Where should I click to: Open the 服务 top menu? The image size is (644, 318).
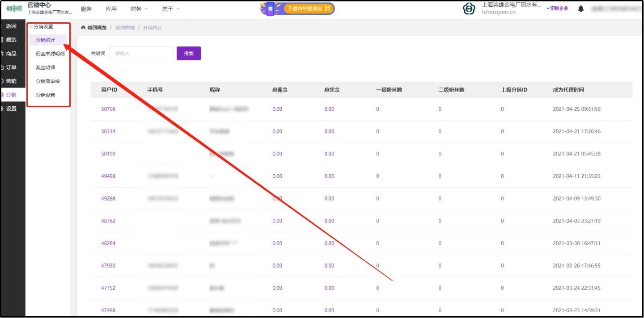(x=86, y=9)
